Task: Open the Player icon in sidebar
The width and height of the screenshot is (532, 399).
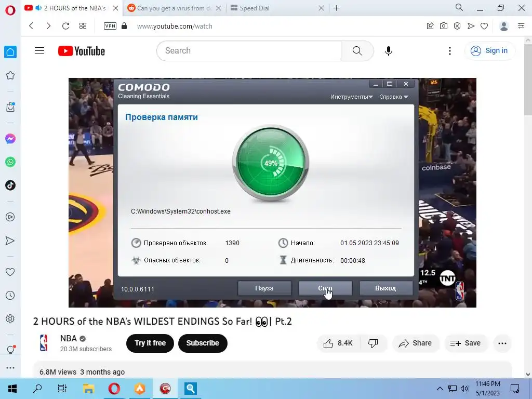Action: (x=10, y=217)
